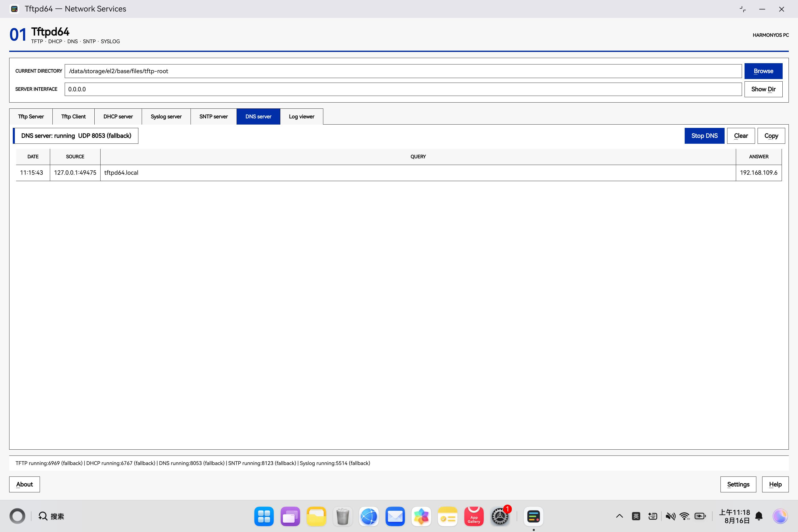Open system Settings gear with badge

coord(500,516)
